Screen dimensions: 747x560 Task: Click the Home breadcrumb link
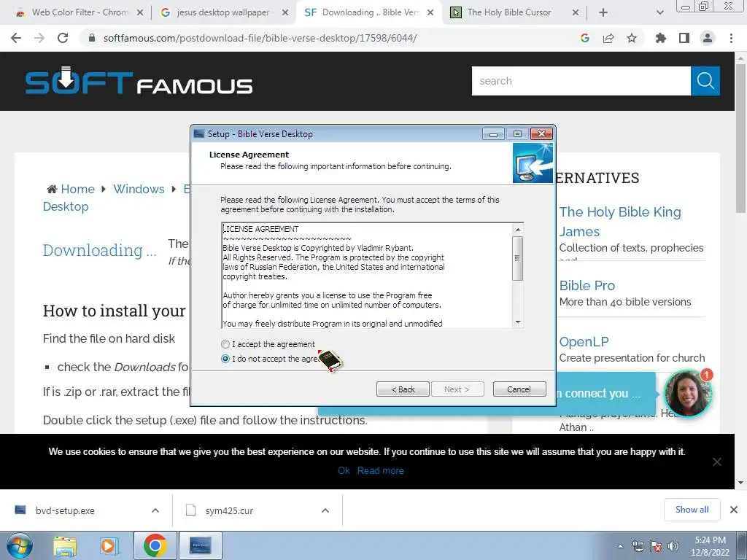77,189
